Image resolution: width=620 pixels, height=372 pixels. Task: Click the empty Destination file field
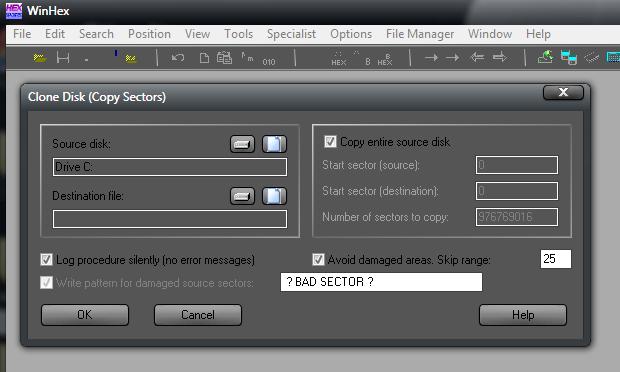click(170, 219)
